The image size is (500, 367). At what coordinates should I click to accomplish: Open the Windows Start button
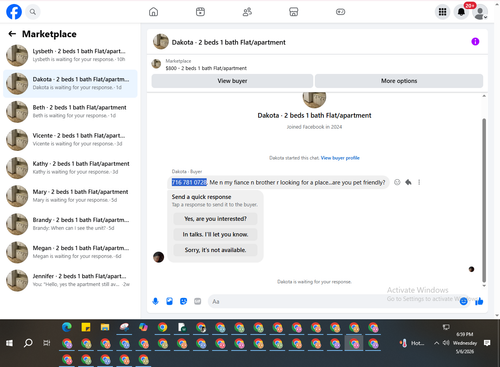click(x=9, y=343)
